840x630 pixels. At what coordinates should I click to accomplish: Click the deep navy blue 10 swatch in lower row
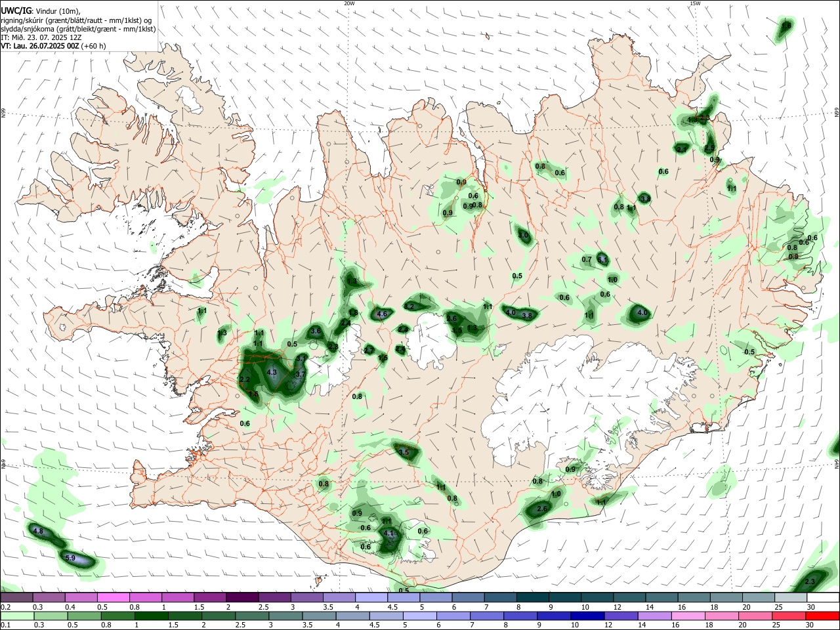tap(587, 616)
